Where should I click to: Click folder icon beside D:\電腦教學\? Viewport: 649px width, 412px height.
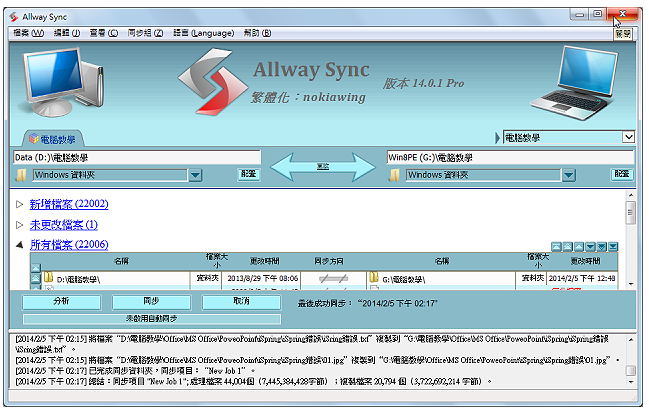[x=48, y=277]
